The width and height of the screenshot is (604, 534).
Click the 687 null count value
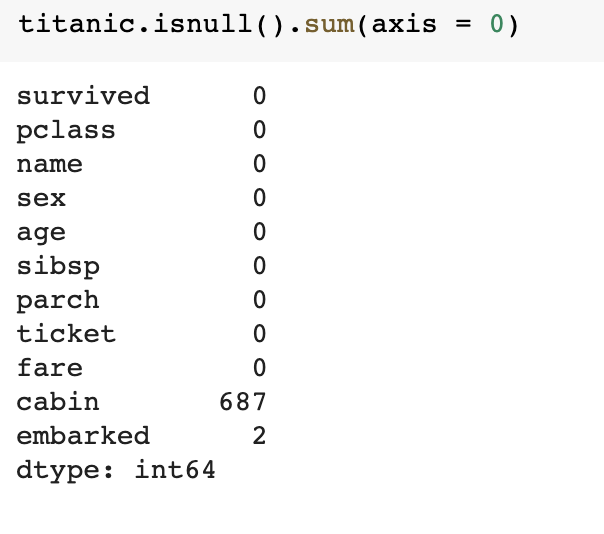(x=243, y=402)
